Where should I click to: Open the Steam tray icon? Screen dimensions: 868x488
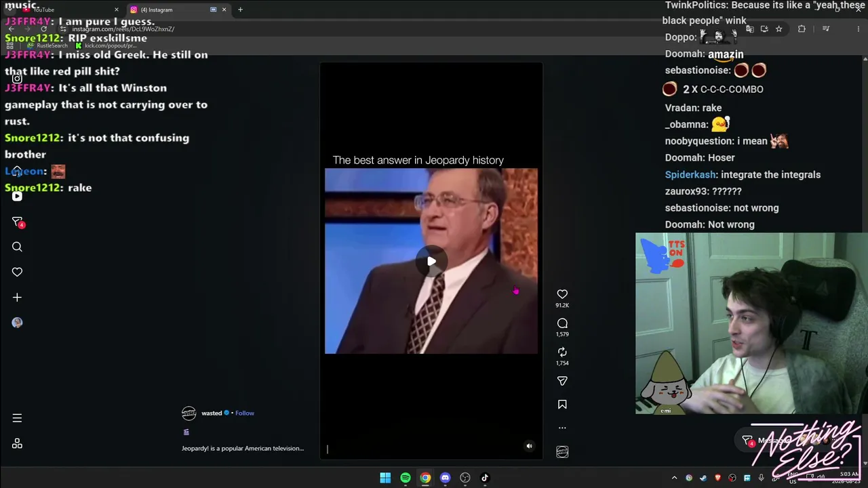(703, 478)
